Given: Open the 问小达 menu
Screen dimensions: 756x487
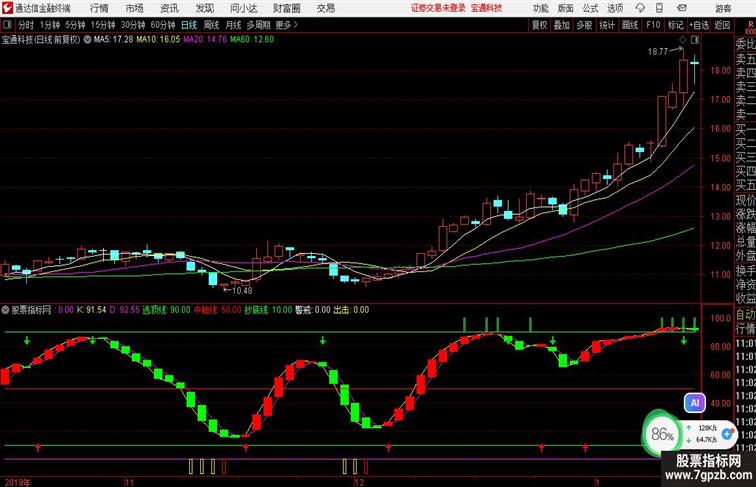Looking at the screenshot, I should (x=243, y=8).
